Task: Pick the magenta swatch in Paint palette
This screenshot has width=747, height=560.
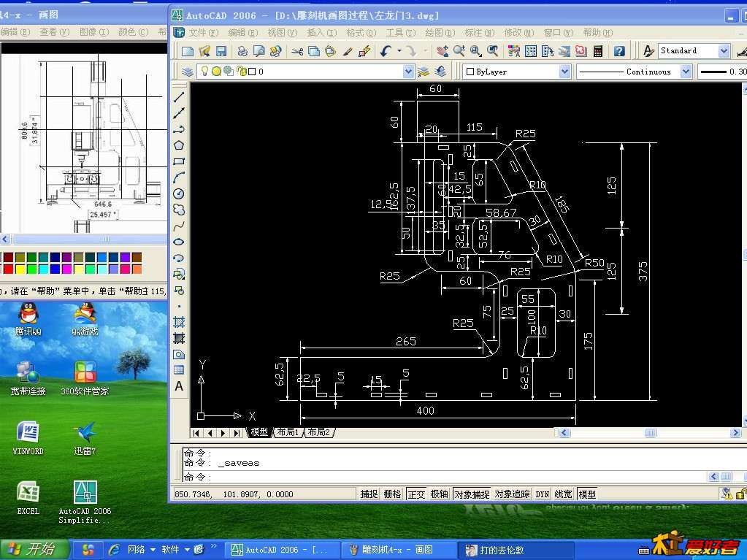Action: (x=66, y=269)
